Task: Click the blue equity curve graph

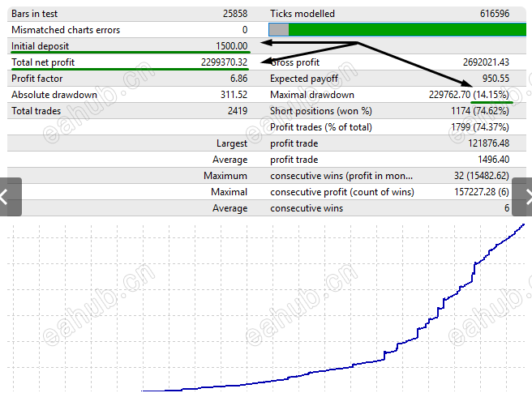Action: (x=333, y=308)
